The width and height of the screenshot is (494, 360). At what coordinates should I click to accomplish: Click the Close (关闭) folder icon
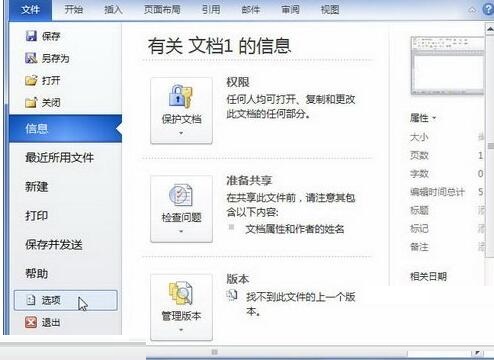pos(31,102)
